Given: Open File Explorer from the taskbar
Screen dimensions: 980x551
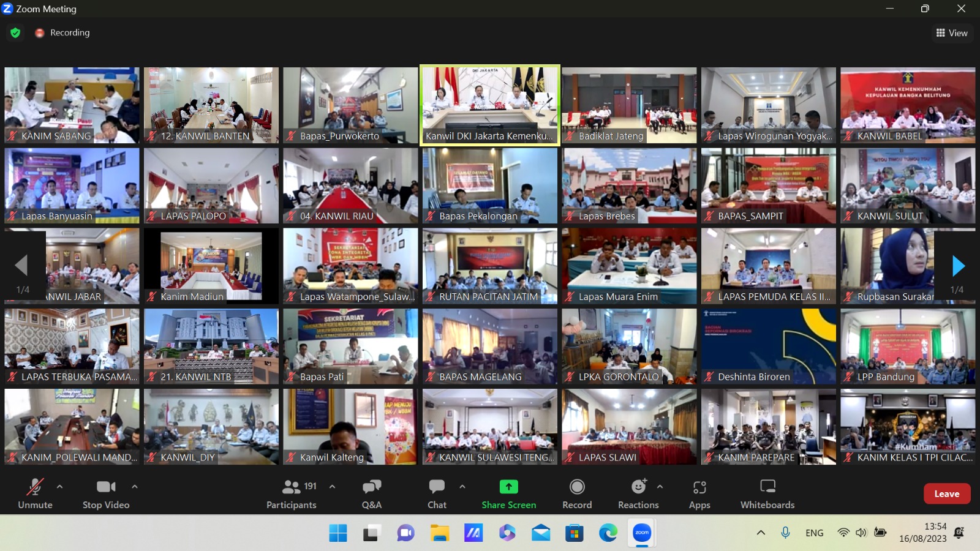Looking at the screenshot, I should pyautogui.click(x=439, y=533).
